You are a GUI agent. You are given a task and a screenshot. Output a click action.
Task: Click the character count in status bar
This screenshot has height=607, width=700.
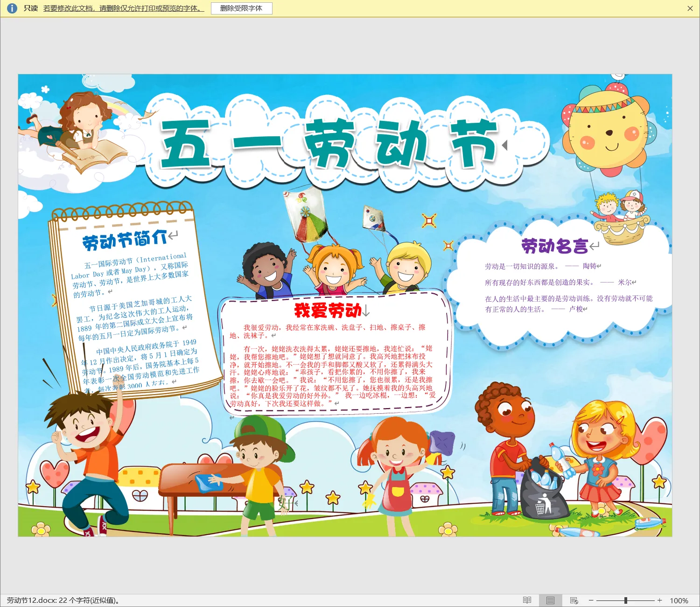point(63,600)
